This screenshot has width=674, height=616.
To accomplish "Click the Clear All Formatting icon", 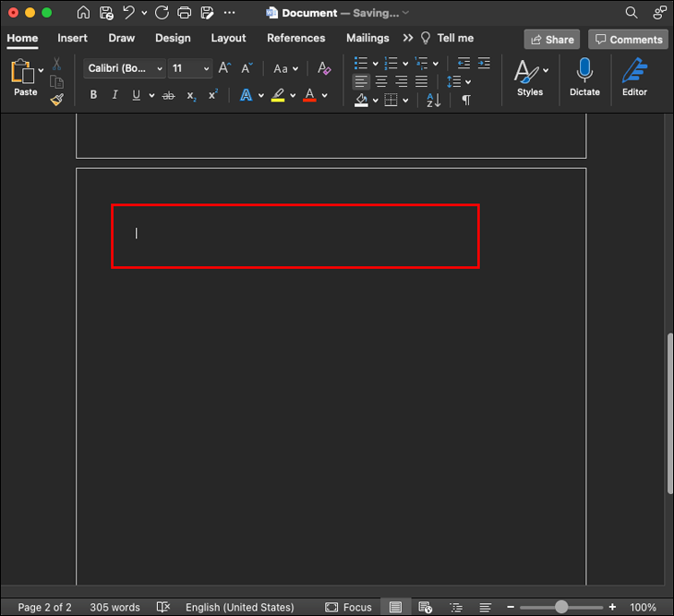I will tap(323, 68).
